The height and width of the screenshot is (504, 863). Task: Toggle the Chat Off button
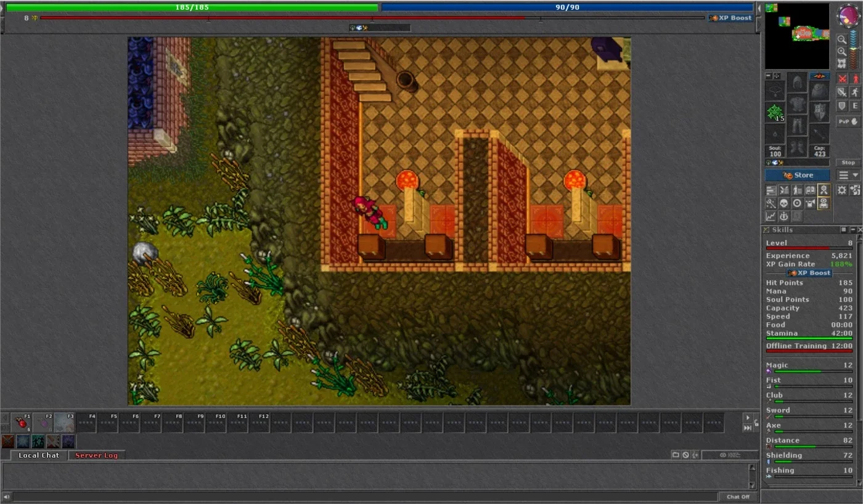738,497
